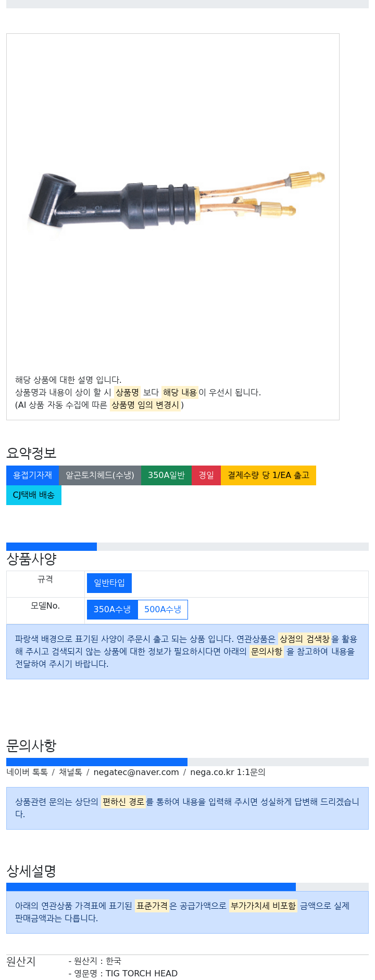375x980 pixels.
Task: Select model 350A수냉 option
Action: [x=112, y=610]
